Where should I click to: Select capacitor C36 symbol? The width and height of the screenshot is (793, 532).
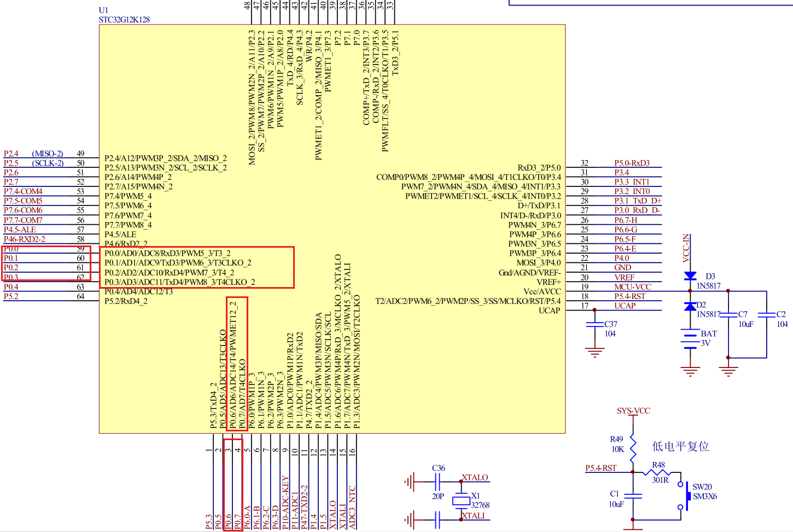pos(438,482)
